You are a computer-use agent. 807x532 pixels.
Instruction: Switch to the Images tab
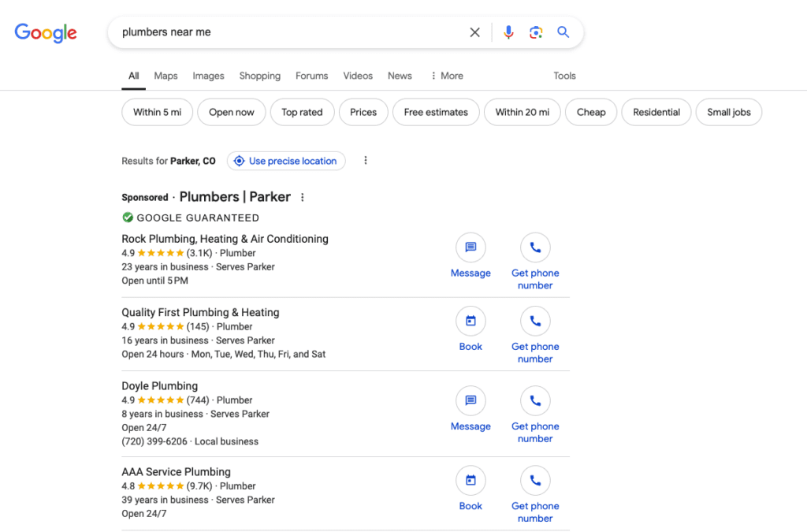tap(208, 76)
